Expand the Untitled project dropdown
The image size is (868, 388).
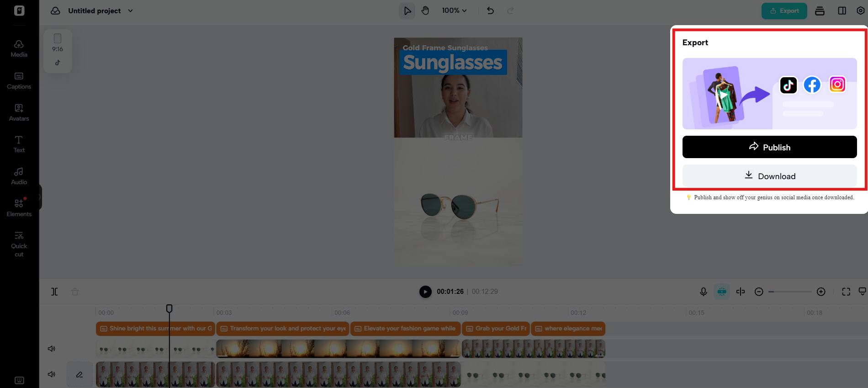[x=130, y=11]
